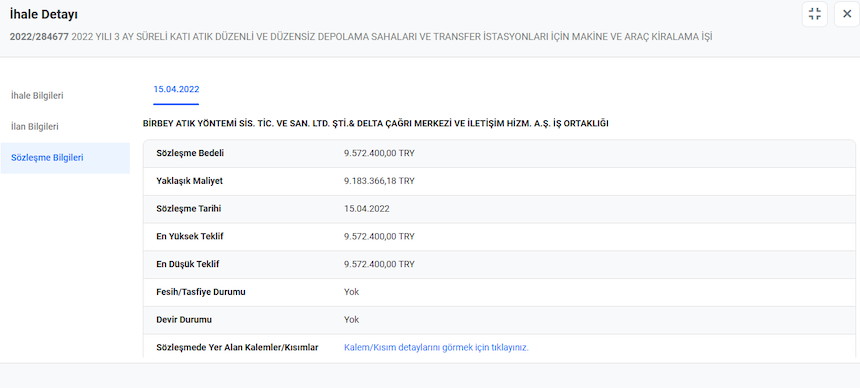This screenshot has width=860, height=388.
Task: Click the value 9.183.366,18 TRY
Action: tap(379, 181)
